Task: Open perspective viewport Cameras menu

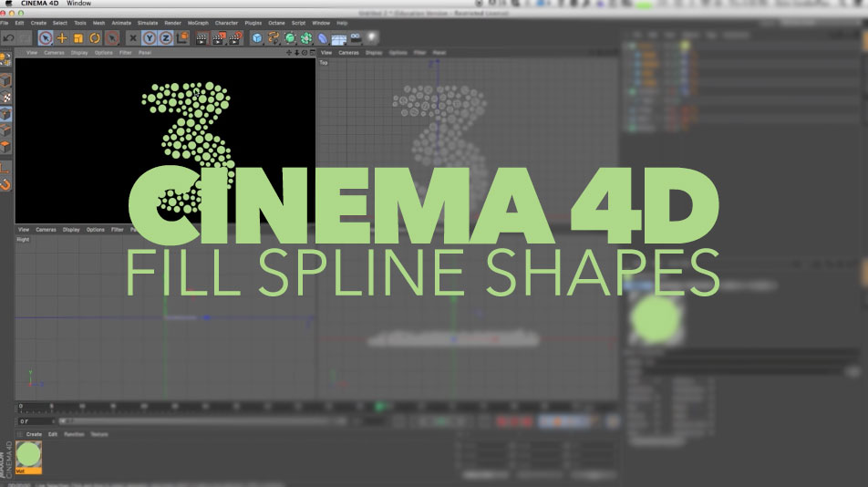Action: [54, 53]
